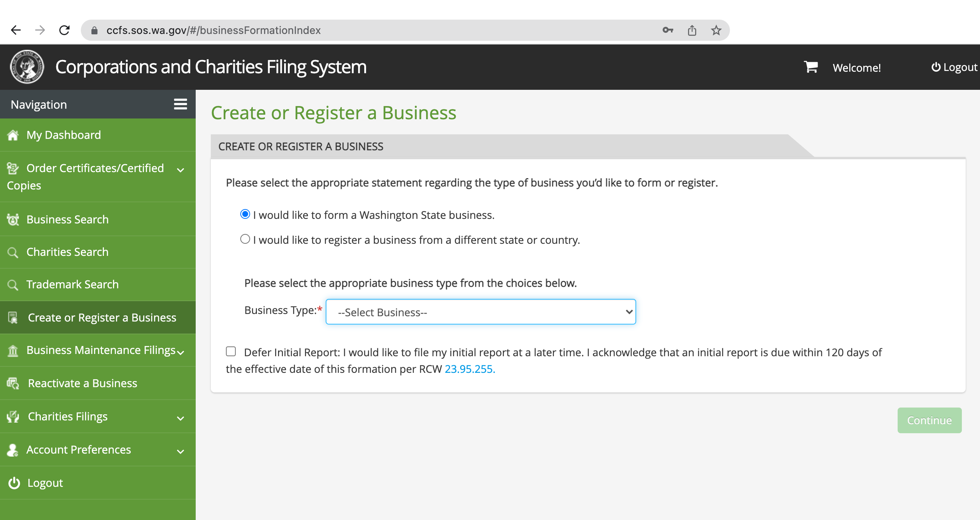Click the share icon in the address bar
Screen dimensions: 980x520
tap(692, 30)
